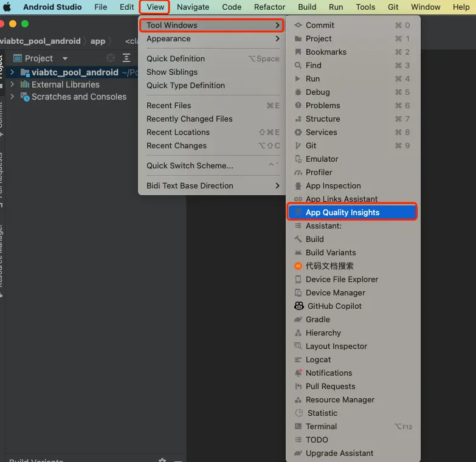Click the collapse all icon in Project panel
Screen dimensions: 476x462
click(x=126, y=58)
